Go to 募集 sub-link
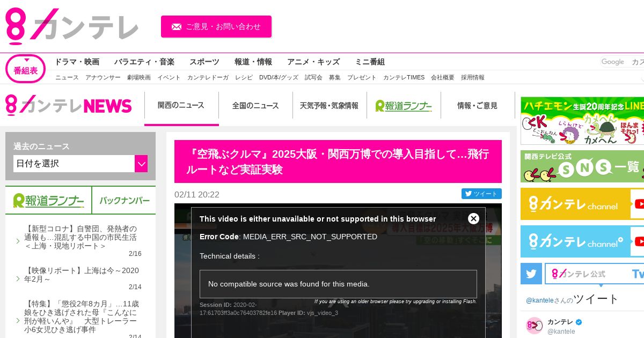 335,77
